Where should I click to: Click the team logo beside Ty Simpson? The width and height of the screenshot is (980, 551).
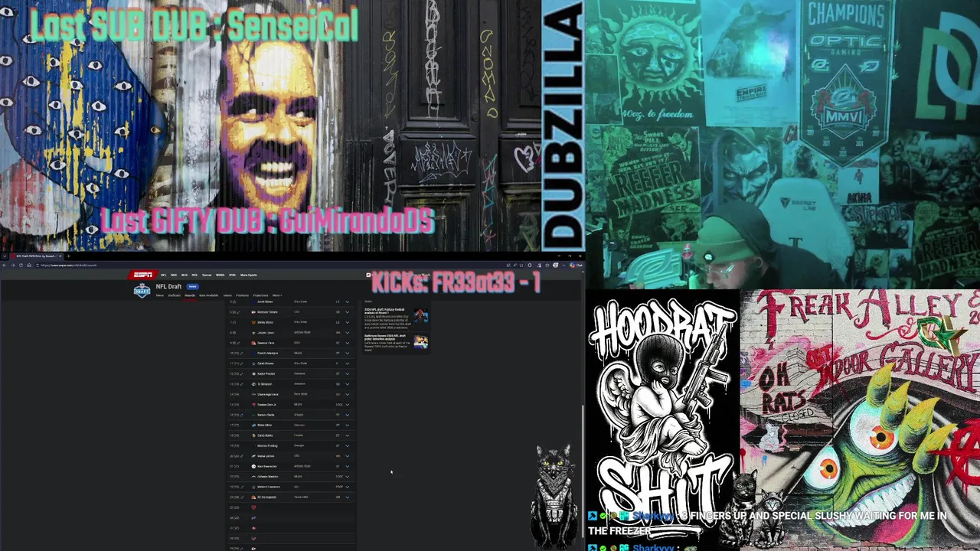click(253, 384)
